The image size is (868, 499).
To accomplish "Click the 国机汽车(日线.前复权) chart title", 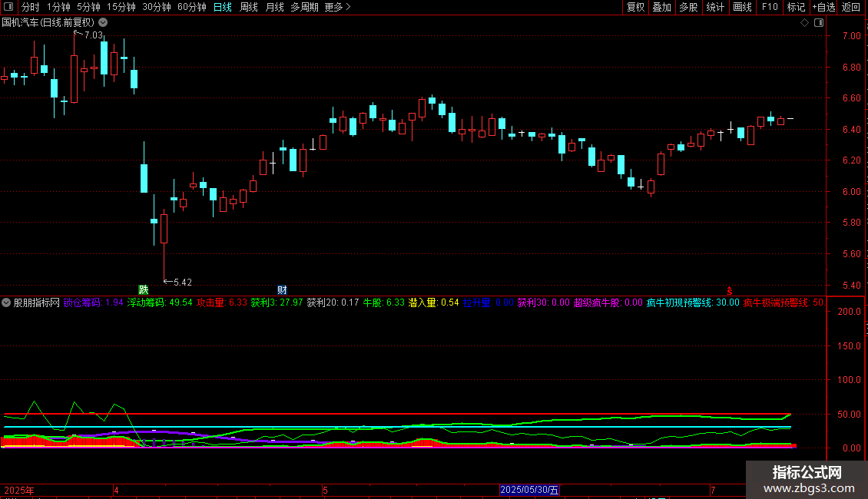I will coord(48,23).
